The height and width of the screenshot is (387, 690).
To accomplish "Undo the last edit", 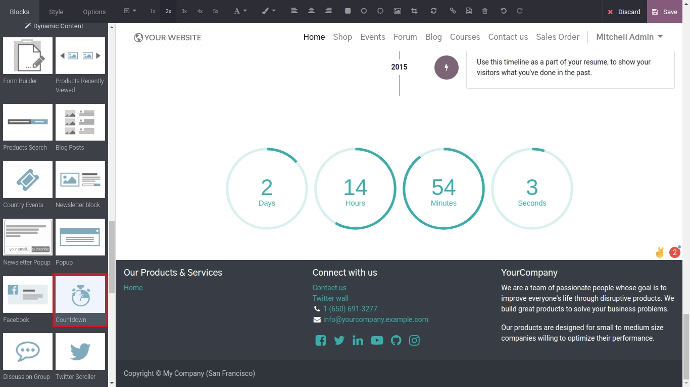I will [503, 11].
